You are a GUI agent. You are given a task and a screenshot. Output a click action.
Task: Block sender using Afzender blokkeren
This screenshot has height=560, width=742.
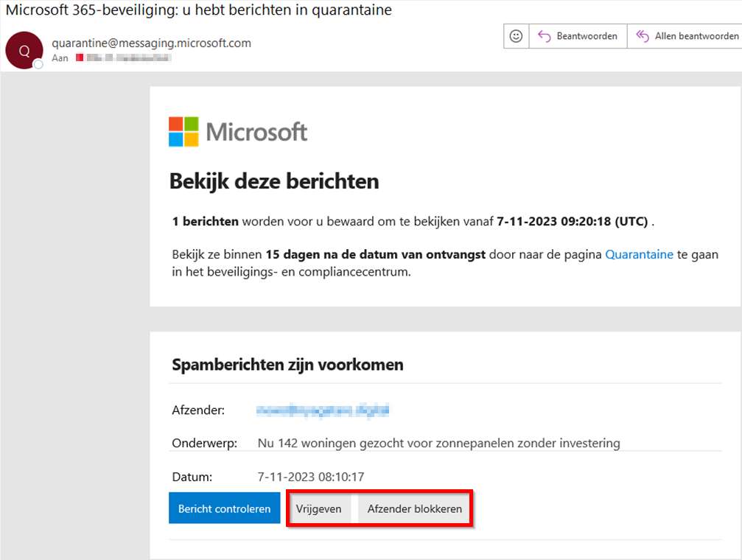tap(414, 508)
